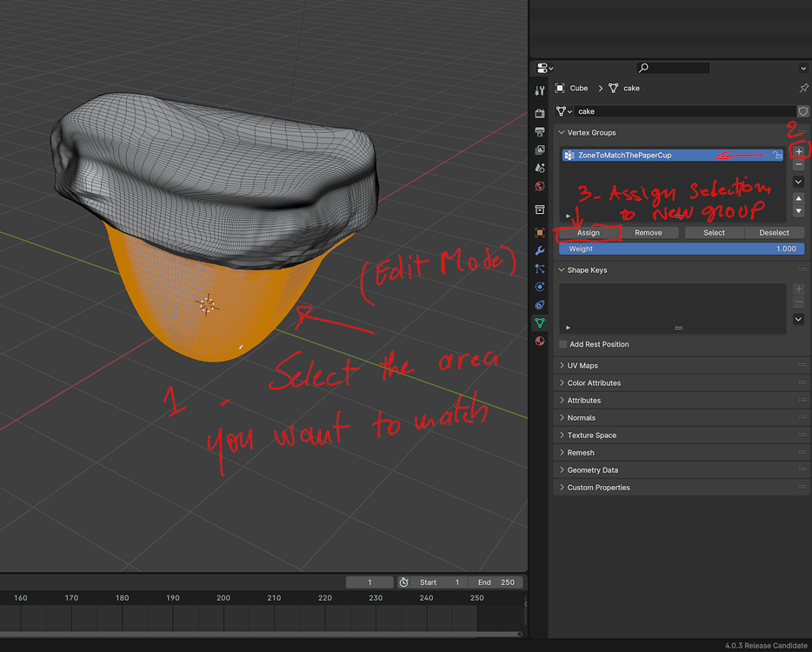The image size is (812, 652).
Task: Click timeline frame 200 marker
Action: pos(223,597)
